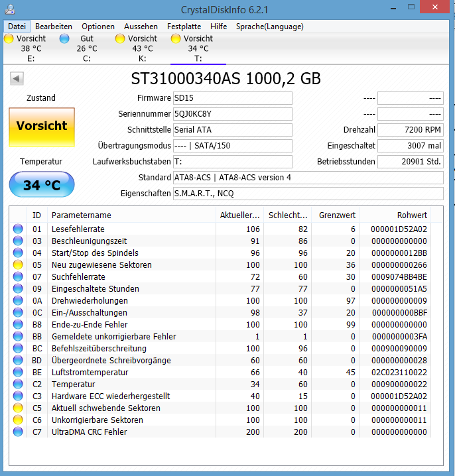
Task: Select the Luftstromtemperatur parameter name
Action: (x=90, y=372)
